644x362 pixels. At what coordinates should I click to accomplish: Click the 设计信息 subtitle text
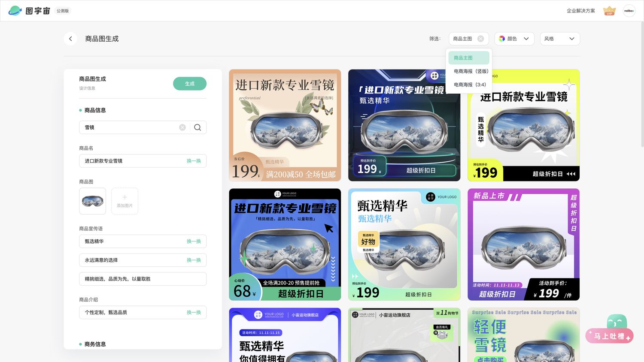[87, 88]
